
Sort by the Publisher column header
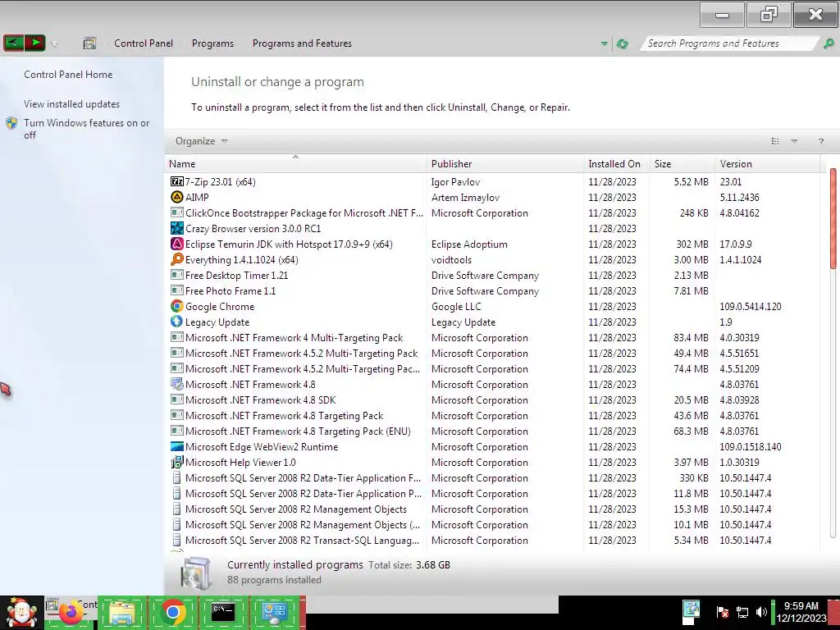click(x=505, y=164)
